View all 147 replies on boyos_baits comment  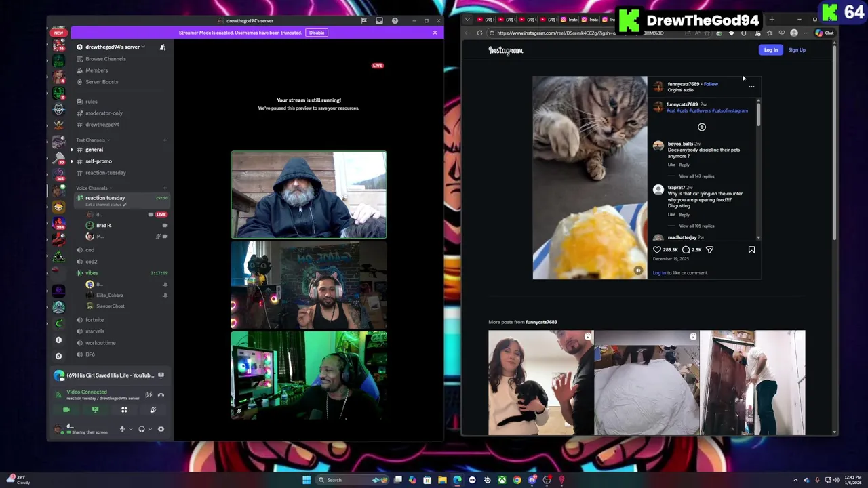pyautogui.click(x=696, y=176)
